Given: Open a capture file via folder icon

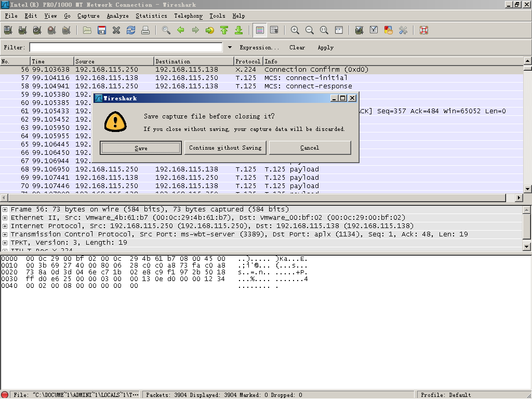Looking at the screenshot, I should click(87, 30).
